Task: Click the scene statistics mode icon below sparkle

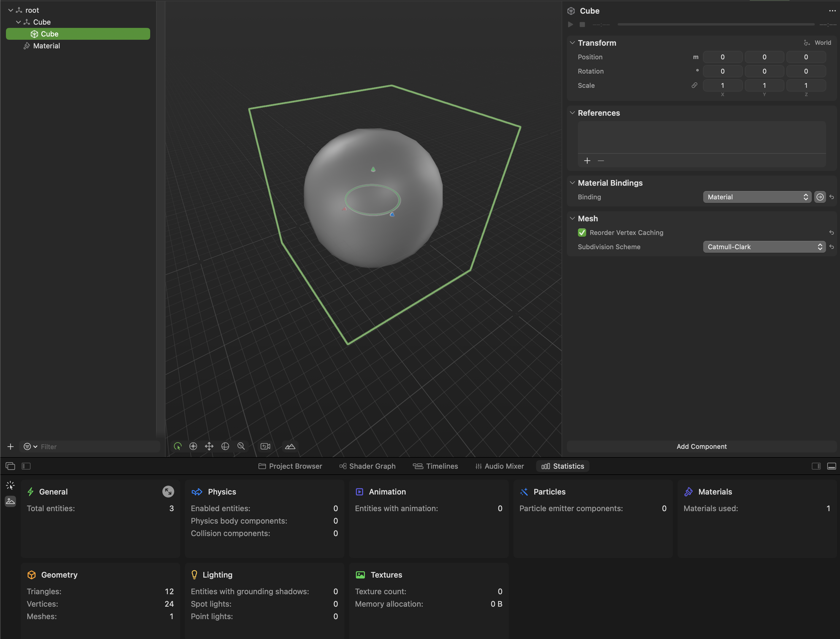Action: click(10, 501)
